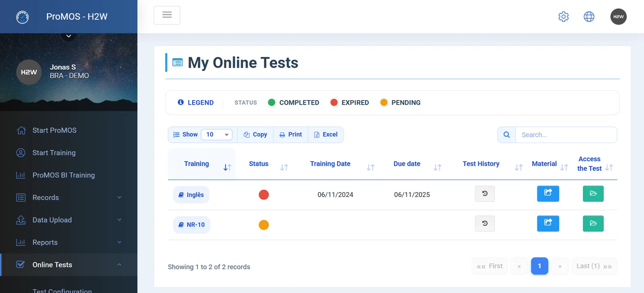Open the material for Inglês
This screenshot has height=293, width=644.
click(548, 193)
